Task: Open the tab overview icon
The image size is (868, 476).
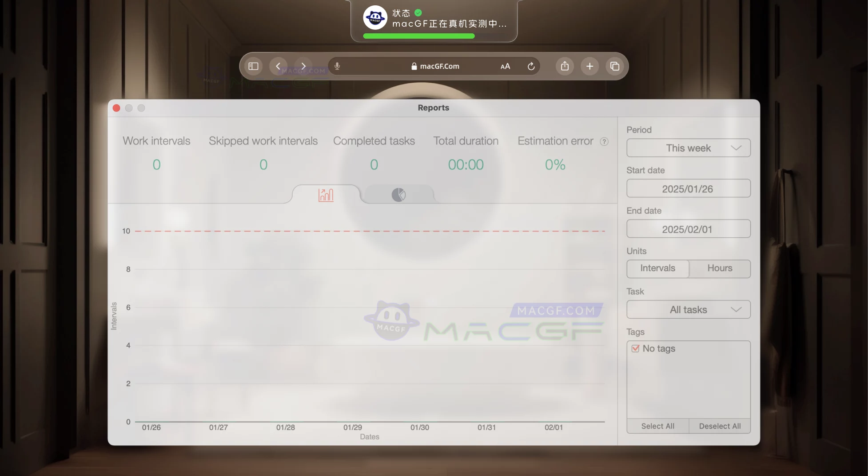Action: tap(615, 66)
